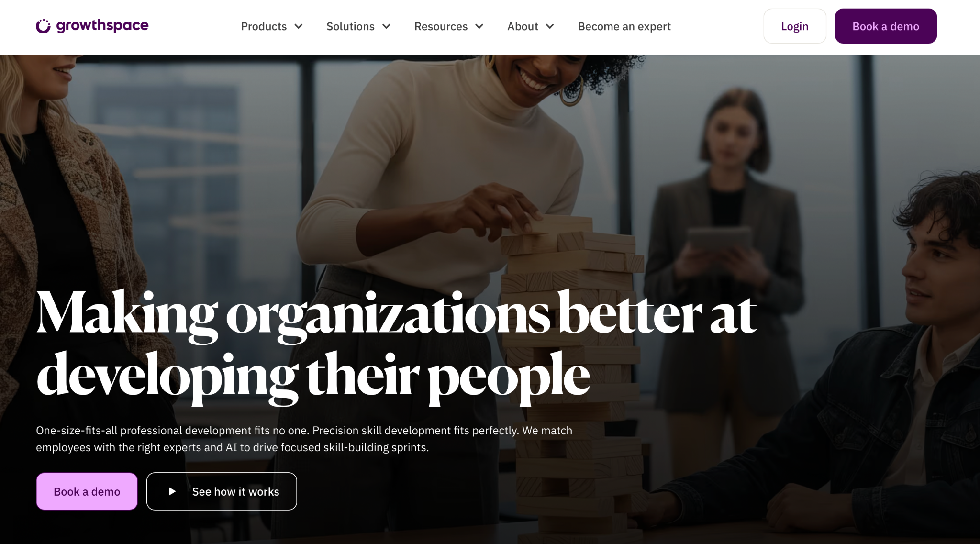Click the One-size-fits-all description paragraph
Viewport: 980px width, 544px height.
pyautogui.click(x=304, y=439)
